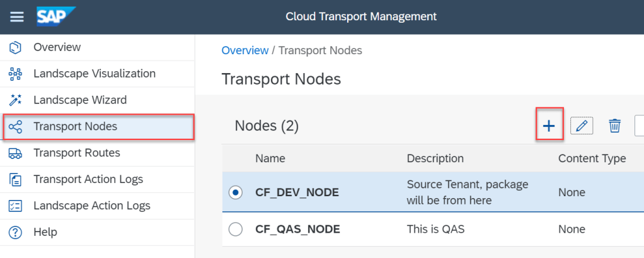
Task: Click the Transport Routes truck icon
Action: coord(16,153)
